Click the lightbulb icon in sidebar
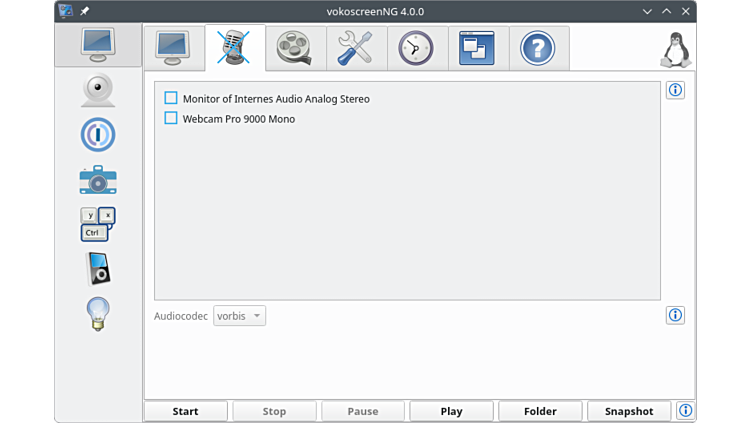The width and height of the screenshot is (752, 423). point(98,313)
